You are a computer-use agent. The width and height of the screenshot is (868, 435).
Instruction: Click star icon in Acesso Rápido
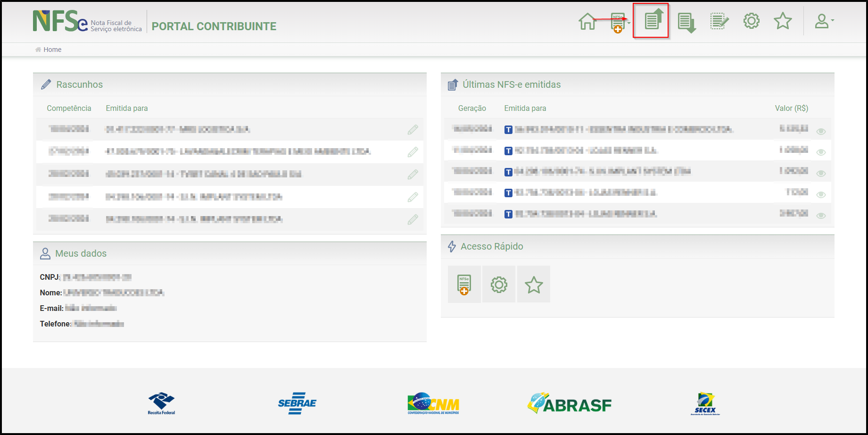pos(534,284)
